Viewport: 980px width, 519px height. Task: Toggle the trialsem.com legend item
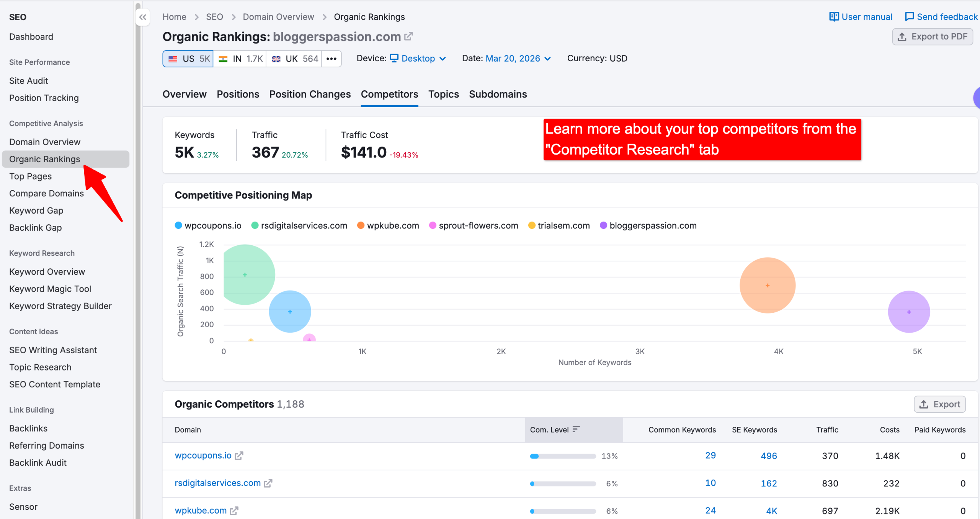(559, 225)
